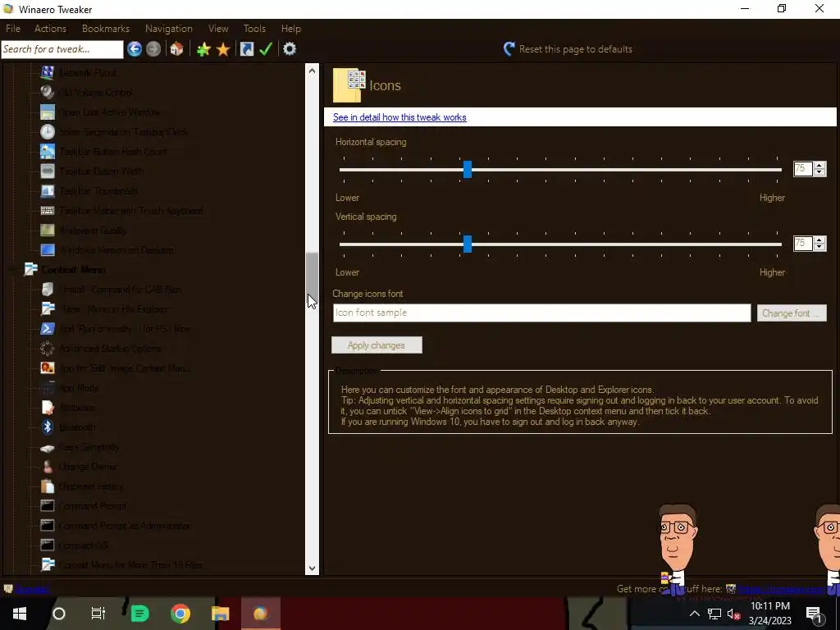Click the Search for a tweak box
The image size is (840, 630).
[62, 49]
